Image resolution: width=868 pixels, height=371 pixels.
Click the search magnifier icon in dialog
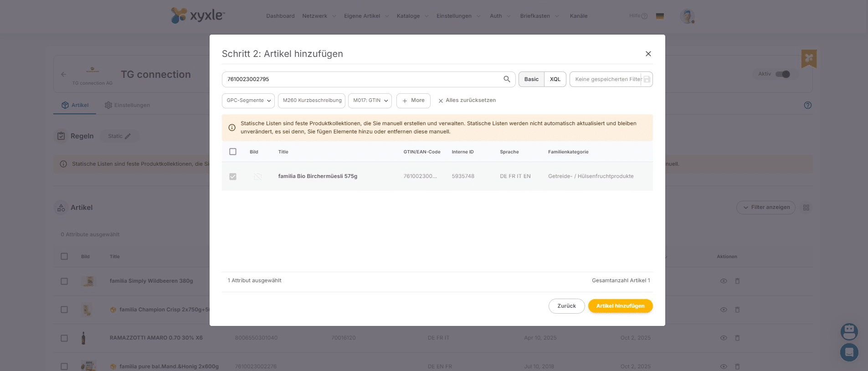click(507, 79)
